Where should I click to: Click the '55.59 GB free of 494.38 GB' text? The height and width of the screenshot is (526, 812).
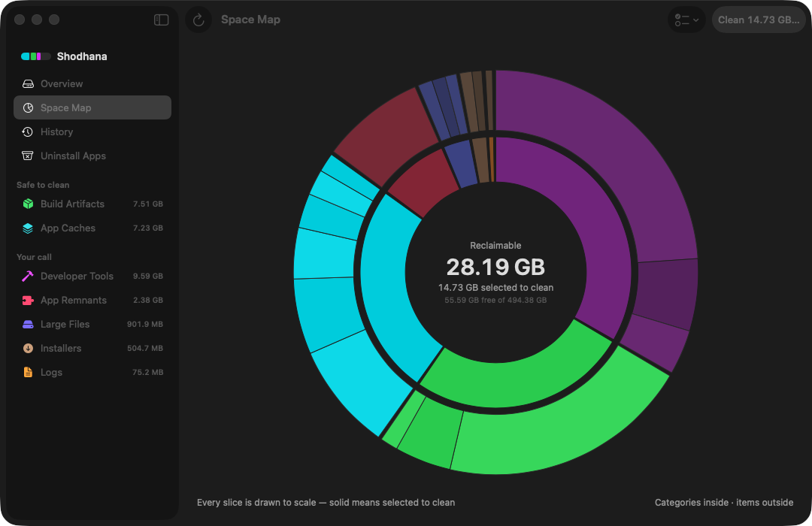pos(495,301)
